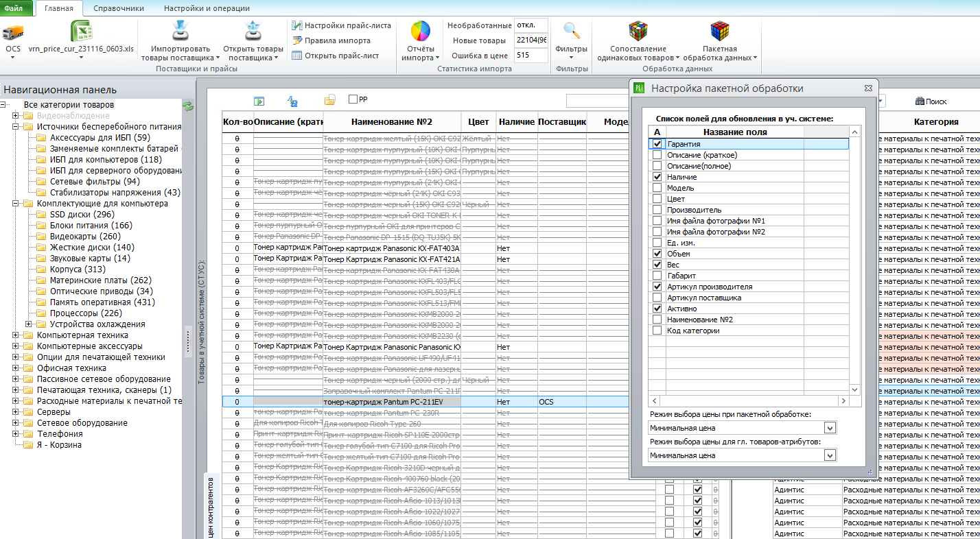Click the Поиск button

pos(931,101)
